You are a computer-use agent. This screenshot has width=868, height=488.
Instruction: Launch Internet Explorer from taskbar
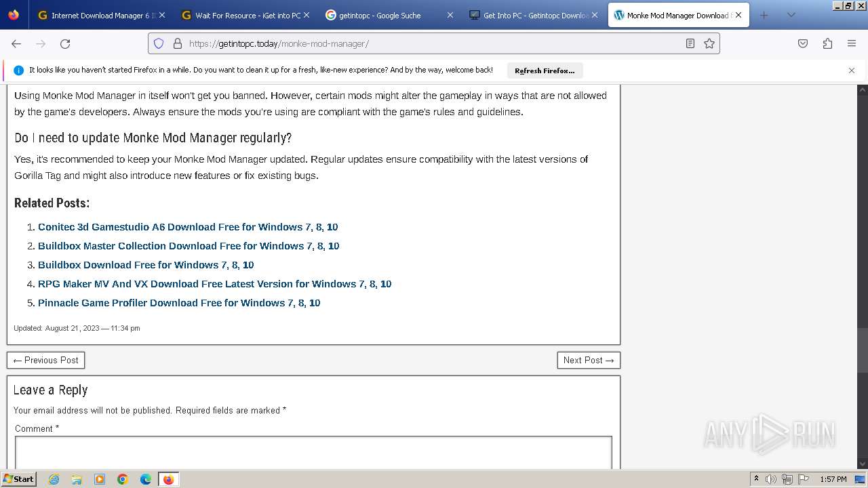pos(54,479)
